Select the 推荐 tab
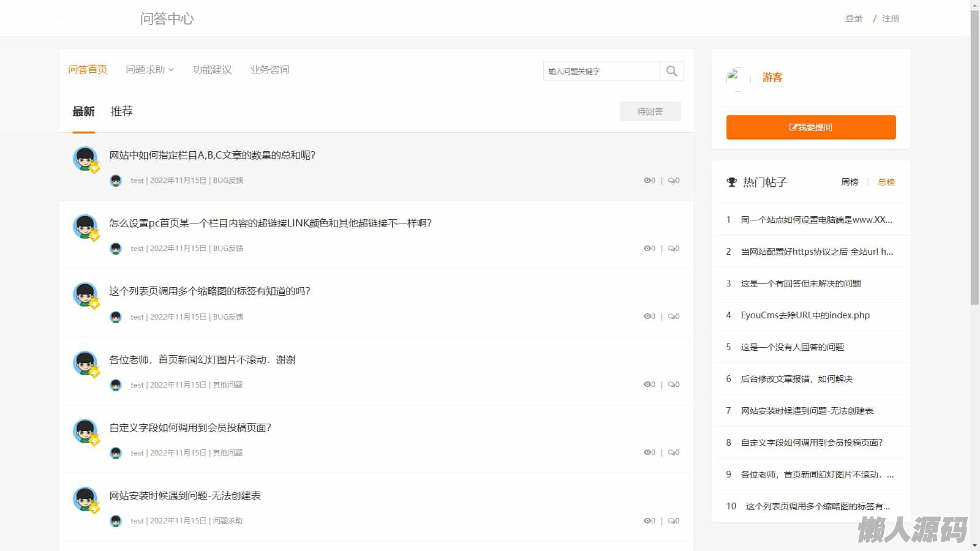The width and height of the screenshot is (980, 551). 121,111
